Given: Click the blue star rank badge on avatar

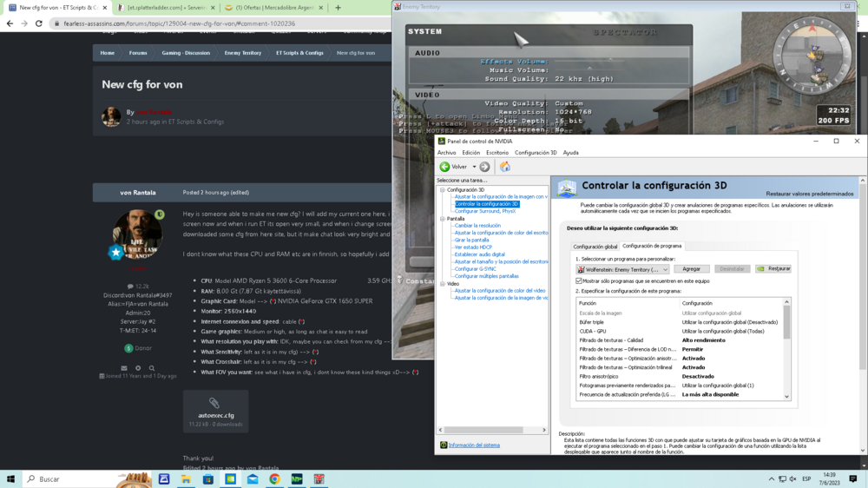Looking at the screenshot, I should click(115, 253).
